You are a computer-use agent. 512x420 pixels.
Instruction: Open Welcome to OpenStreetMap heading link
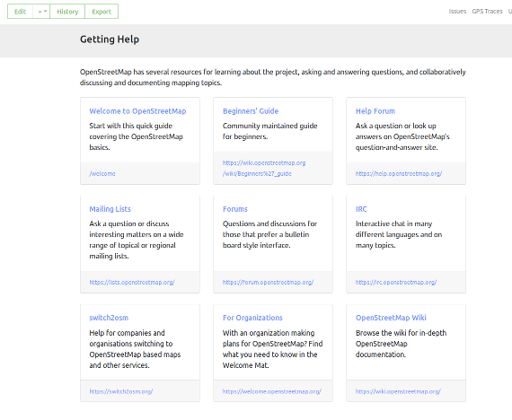137,111
